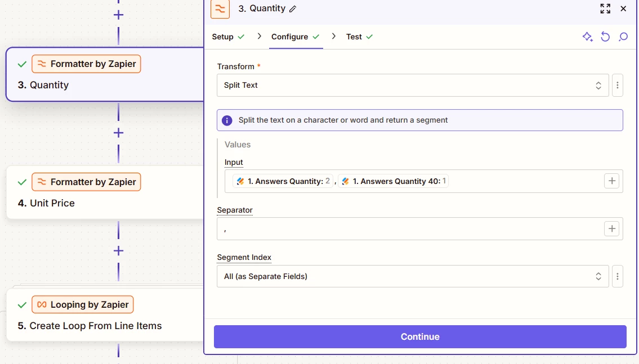The width and height of the screenshot is (639, 364).
Task: Click the 3. Quantity panel title
Action: point(262,8)
